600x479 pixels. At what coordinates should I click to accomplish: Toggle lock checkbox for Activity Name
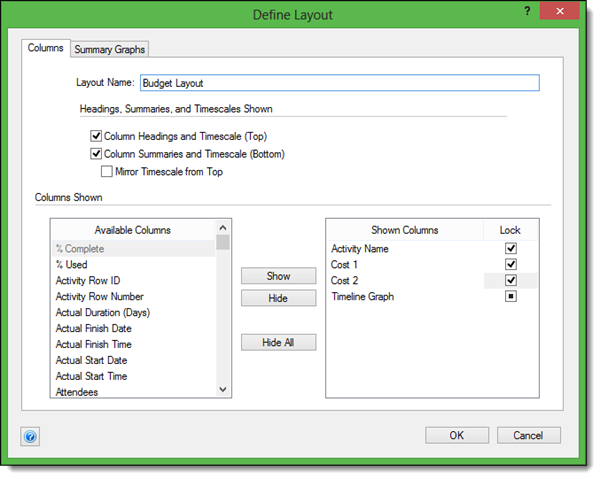click(511, 248)
